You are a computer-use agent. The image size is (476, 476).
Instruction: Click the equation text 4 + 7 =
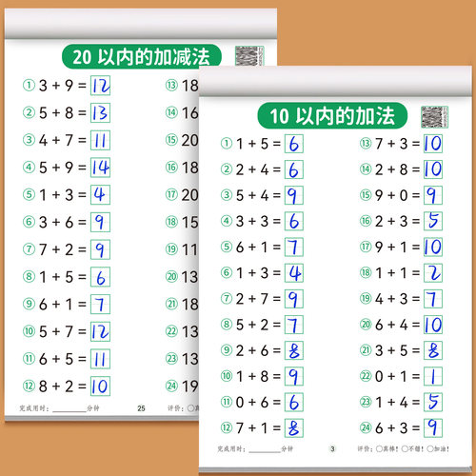tap(63, 140)
